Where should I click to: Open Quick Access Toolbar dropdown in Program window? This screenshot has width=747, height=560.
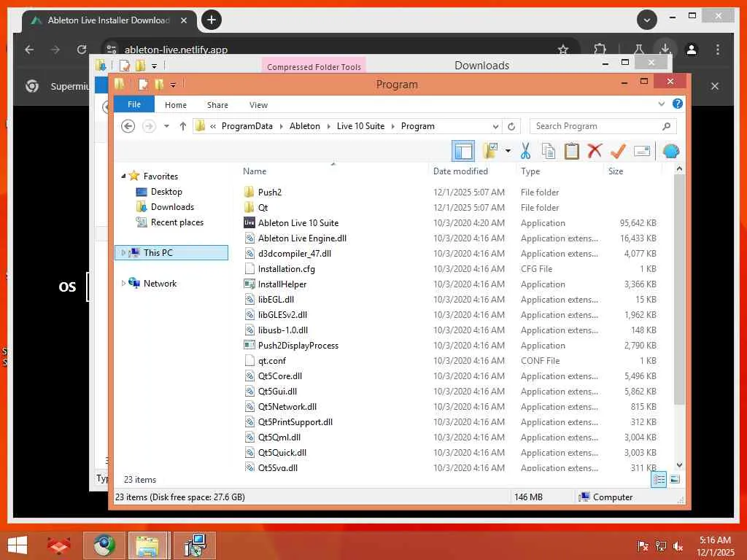(x=173, y=85)
